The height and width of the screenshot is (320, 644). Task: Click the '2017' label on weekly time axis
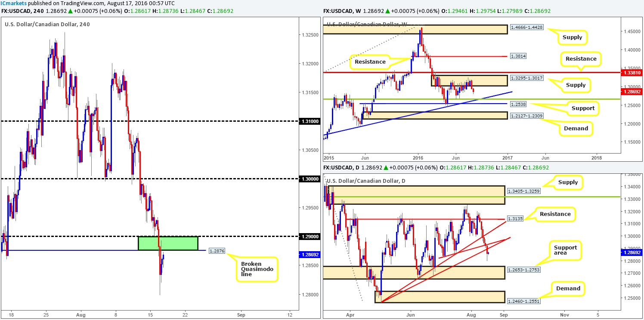coord(508,157)
